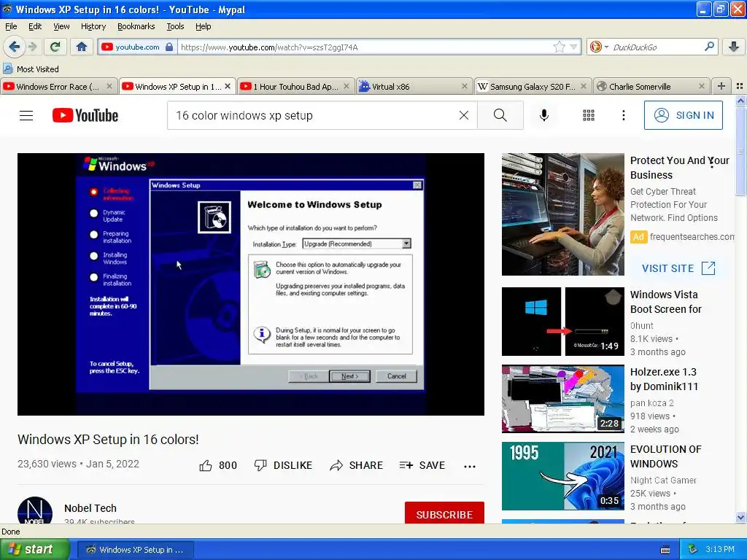The image size is (747, 560).
Task: Switch to the Charlie Somerville tab
Action: click(x=651, y=86)
